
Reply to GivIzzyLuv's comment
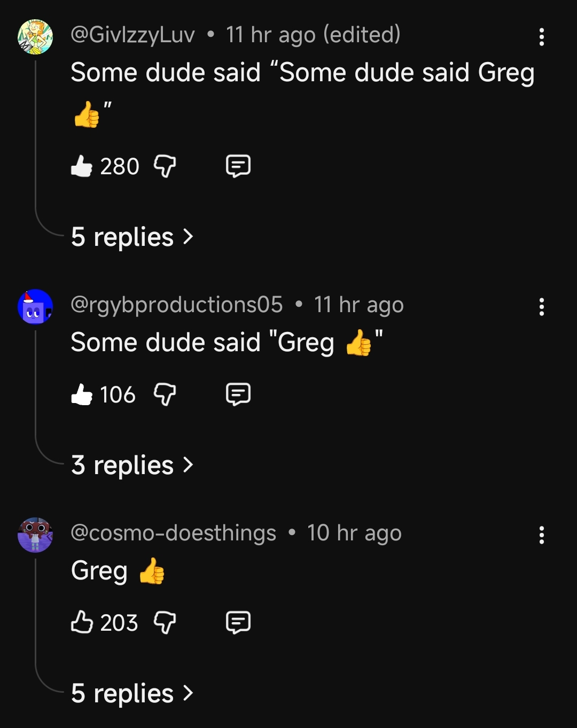(238, 166)
